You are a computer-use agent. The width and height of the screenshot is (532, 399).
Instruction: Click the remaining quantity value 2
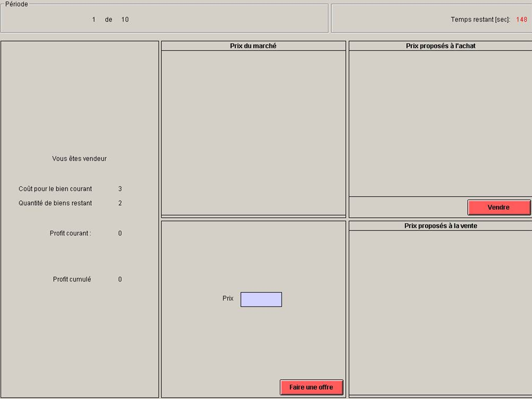pos(120,203)
